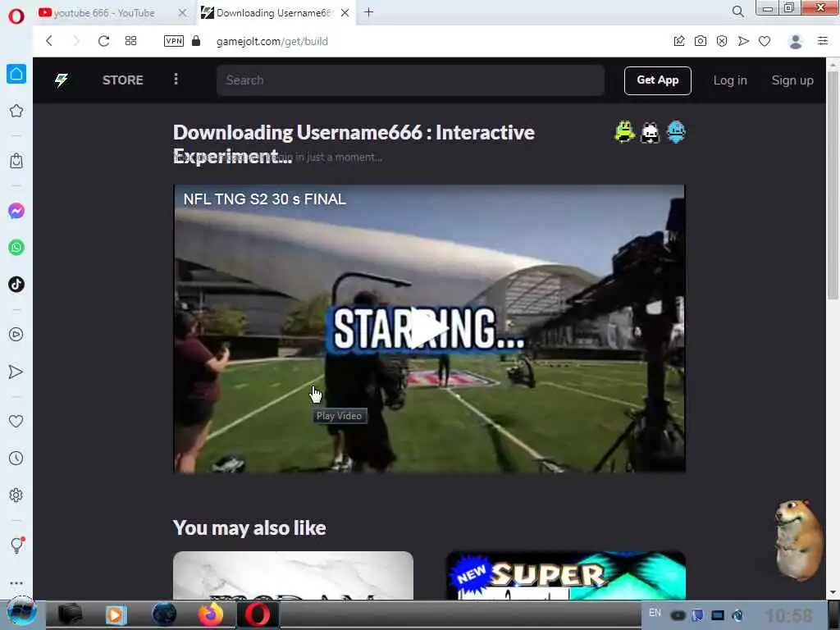Open sidebar tips lightbulb

coord(16,546)
